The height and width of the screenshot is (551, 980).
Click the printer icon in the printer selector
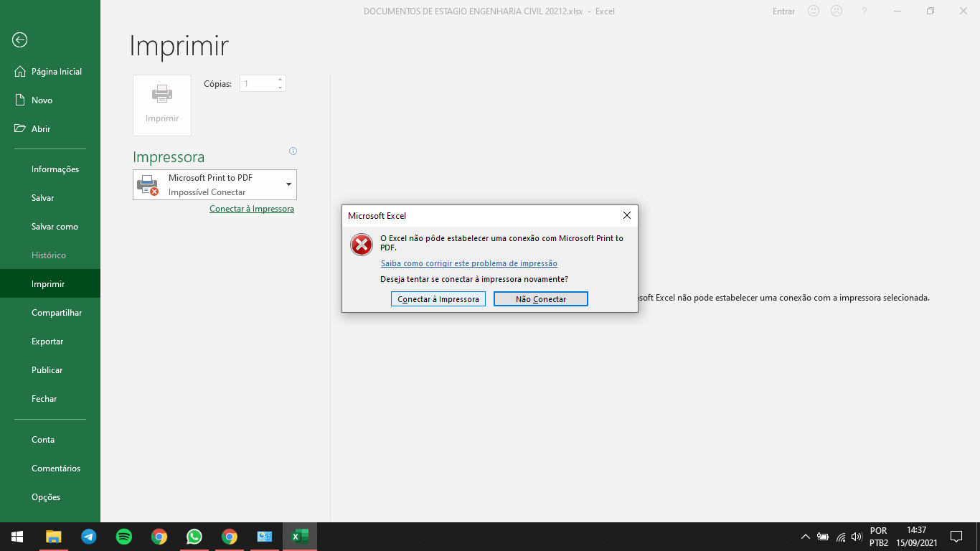(x=148, y=185)
